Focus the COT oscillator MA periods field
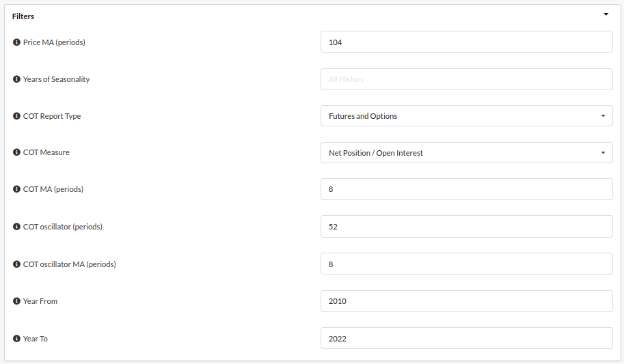This screenshot has width=624, height=364. click(466, 264)
